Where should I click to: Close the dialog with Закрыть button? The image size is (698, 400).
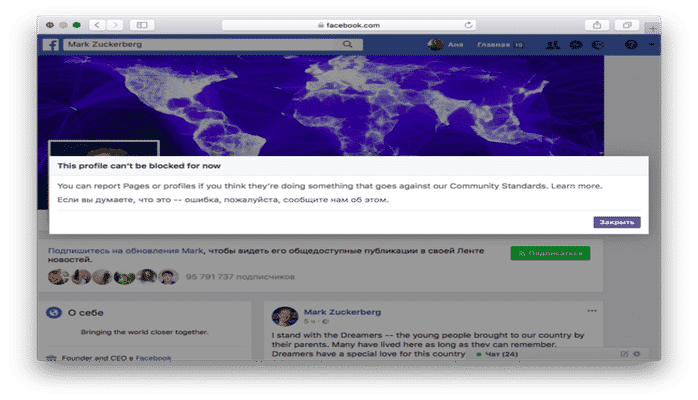tap(617, 222)
